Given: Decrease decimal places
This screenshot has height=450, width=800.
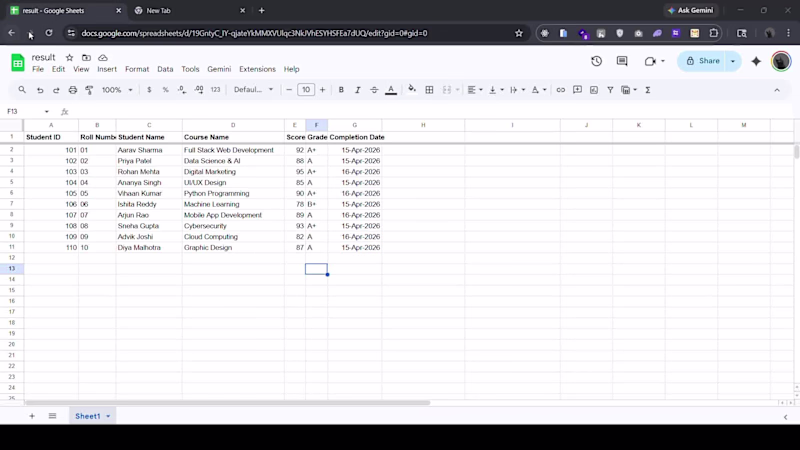Looking at the screenshot, I should 182,90.
